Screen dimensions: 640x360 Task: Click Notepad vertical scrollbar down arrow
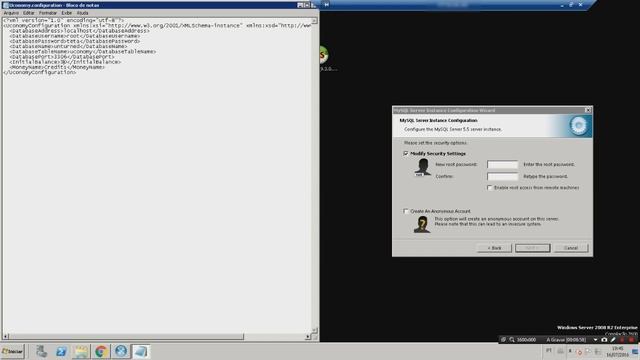[x=314, y=330]
